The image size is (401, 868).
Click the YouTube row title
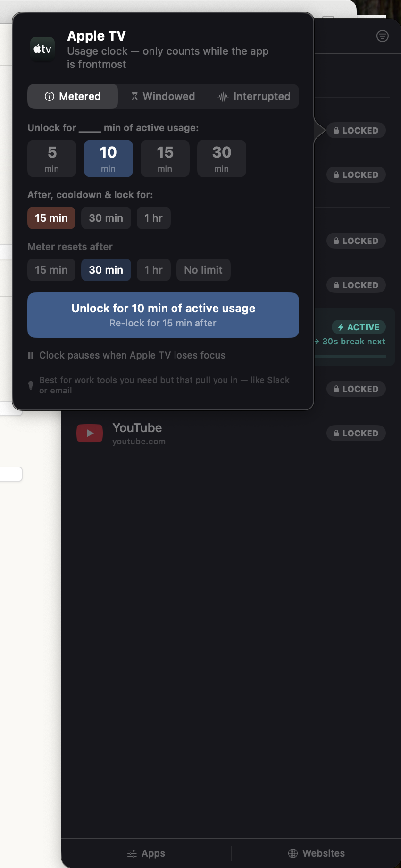tap(137, 428)
